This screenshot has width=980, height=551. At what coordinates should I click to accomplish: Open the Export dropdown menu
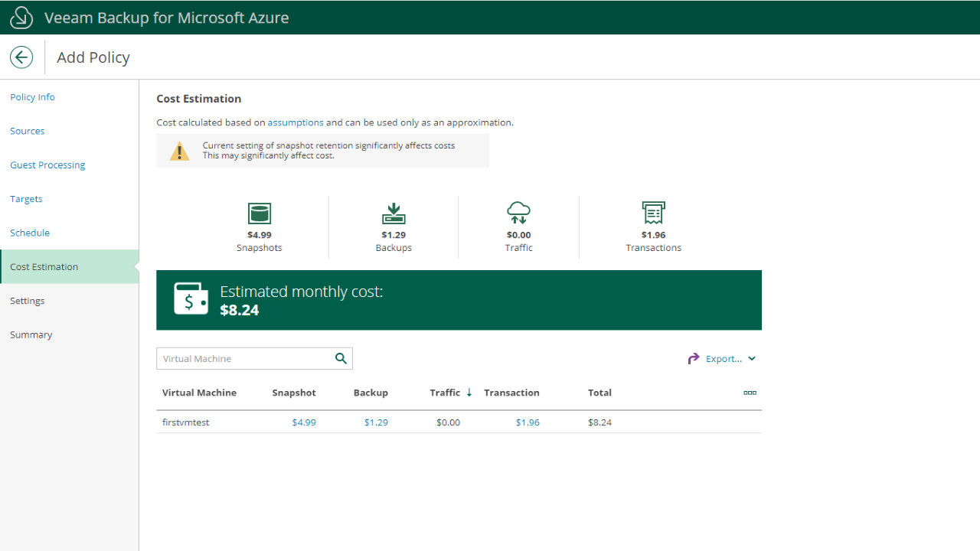pos(722,359)
